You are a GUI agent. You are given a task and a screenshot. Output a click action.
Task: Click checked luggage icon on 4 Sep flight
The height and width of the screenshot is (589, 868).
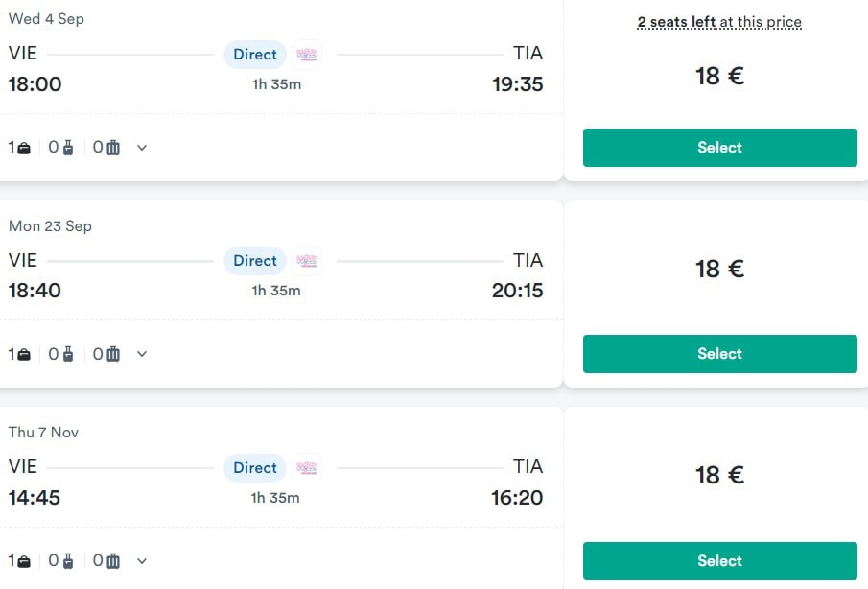(x=113, y=148)
